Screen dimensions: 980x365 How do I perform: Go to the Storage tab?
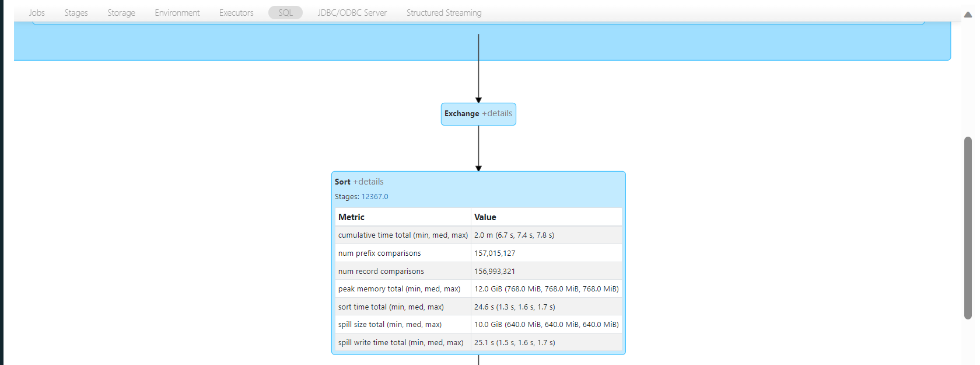pos(121,13)
